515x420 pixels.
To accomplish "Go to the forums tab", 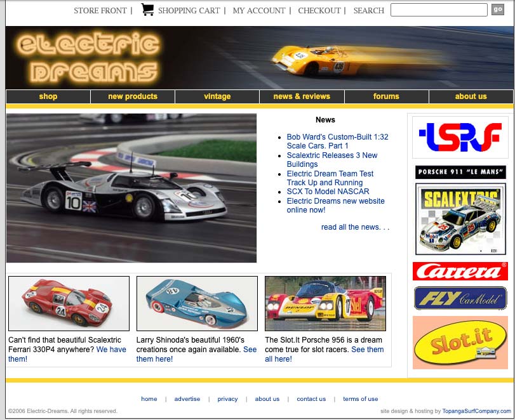I will pos(386,96).
